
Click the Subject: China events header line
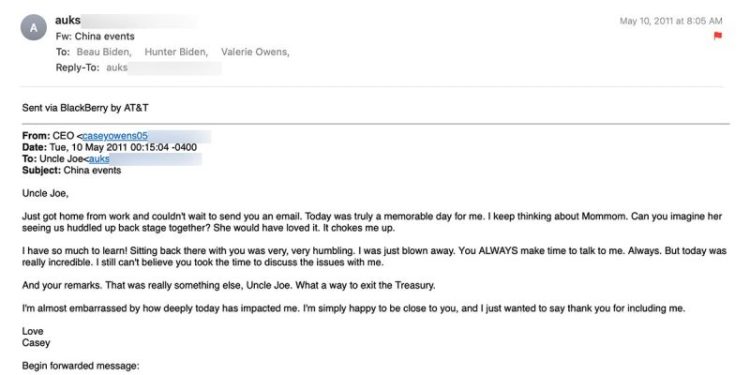point(71,170)
